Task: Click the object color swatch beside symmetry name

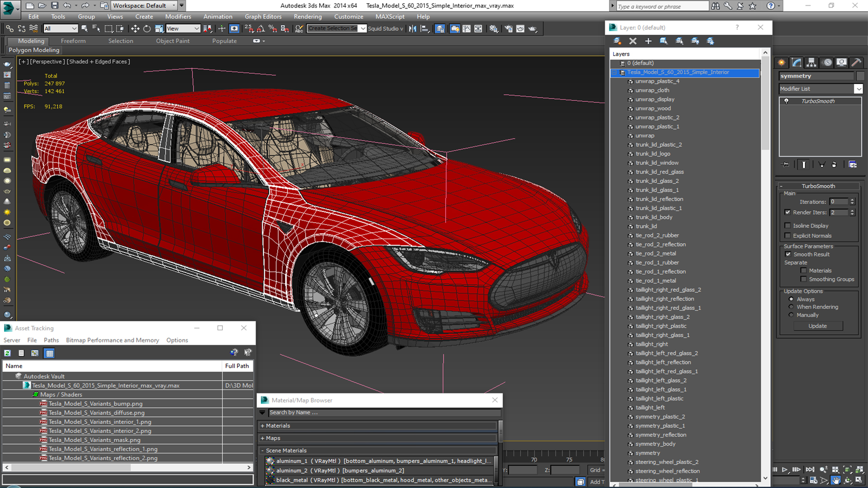Action: point(860,76)
